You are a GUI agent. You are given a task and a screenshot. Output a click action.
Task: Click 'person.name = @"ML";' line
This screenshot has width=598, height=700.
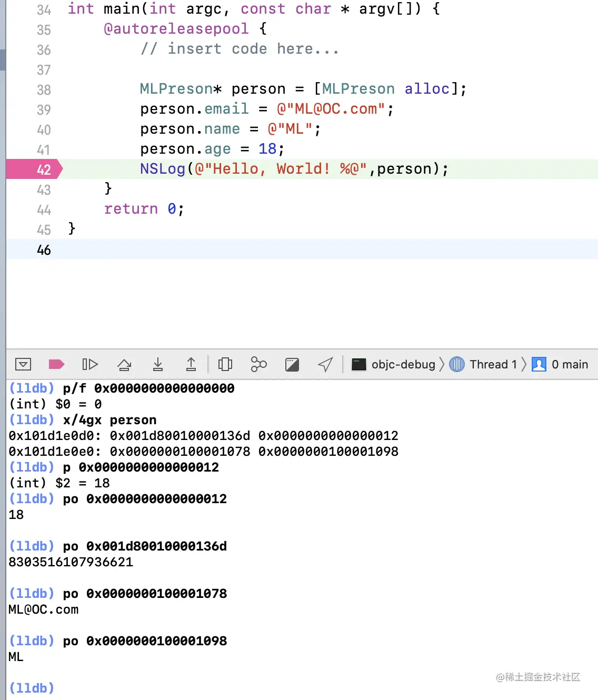[231, 129]
